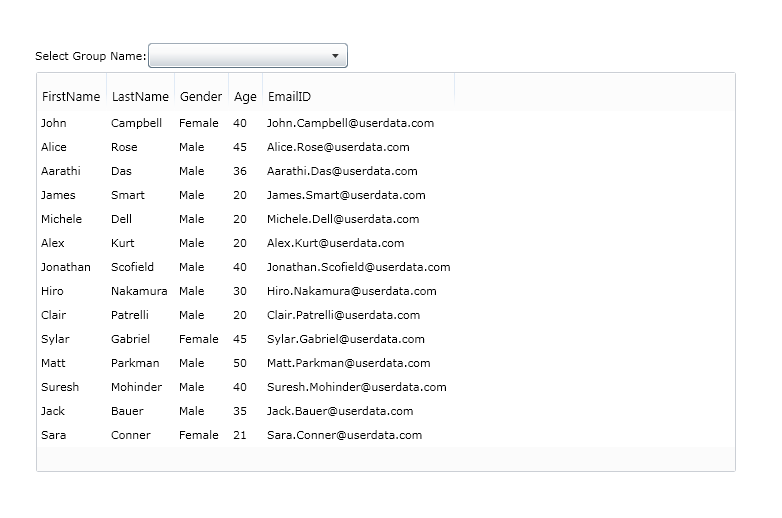This screenshot has height=518, width=782.
Task: Click Michele.Dell@userdata.com email cell
Action: point(343,219)
